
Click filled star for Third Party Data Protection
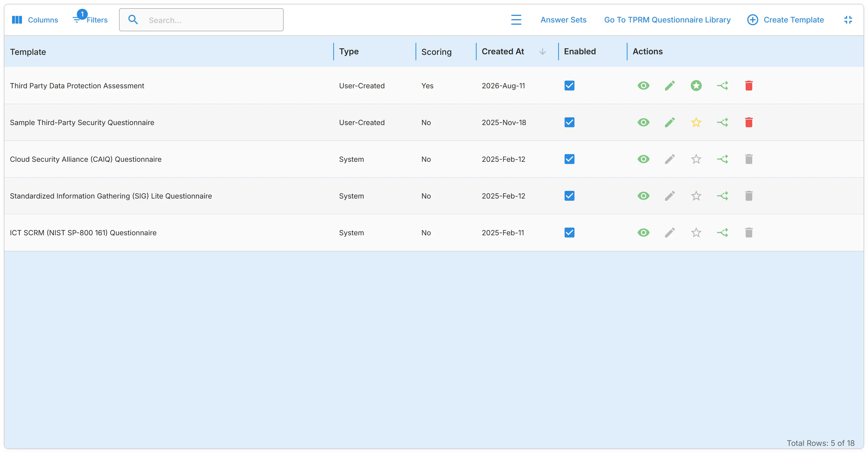click(x=696, y=86)
